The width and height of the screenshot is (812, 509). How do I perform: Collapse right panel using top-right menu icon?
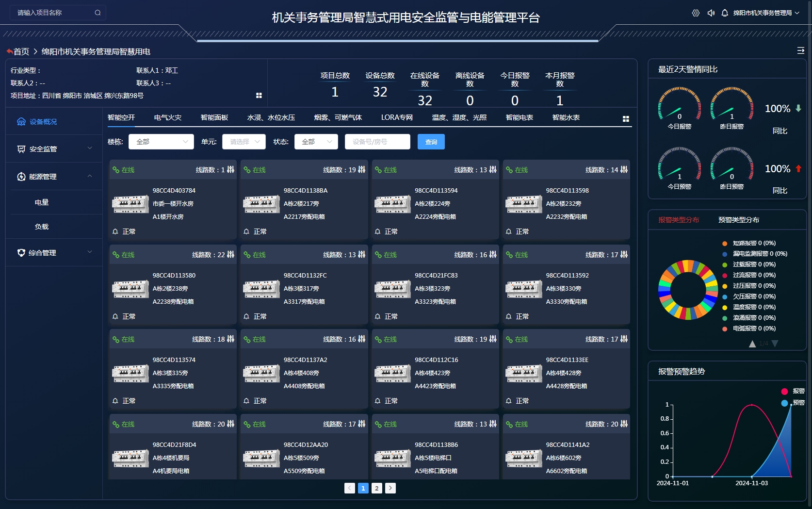(x=800, y=50)
